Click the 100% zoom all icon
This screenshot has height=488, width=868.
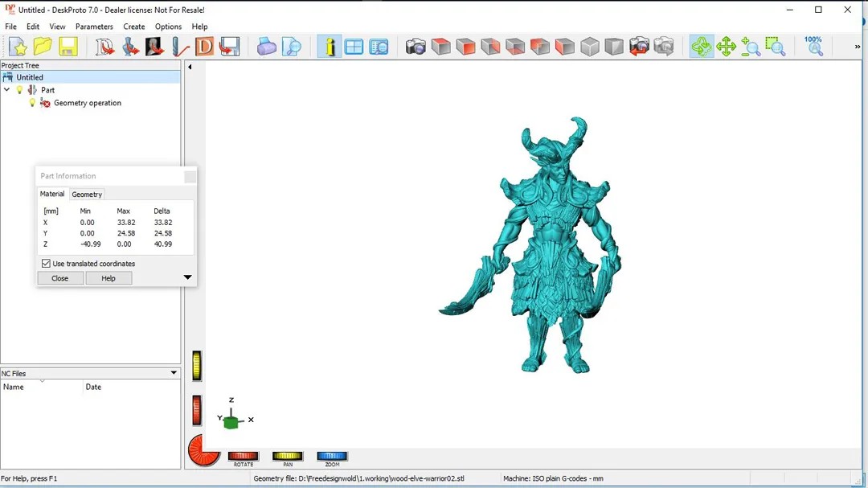tap(813, 47)
